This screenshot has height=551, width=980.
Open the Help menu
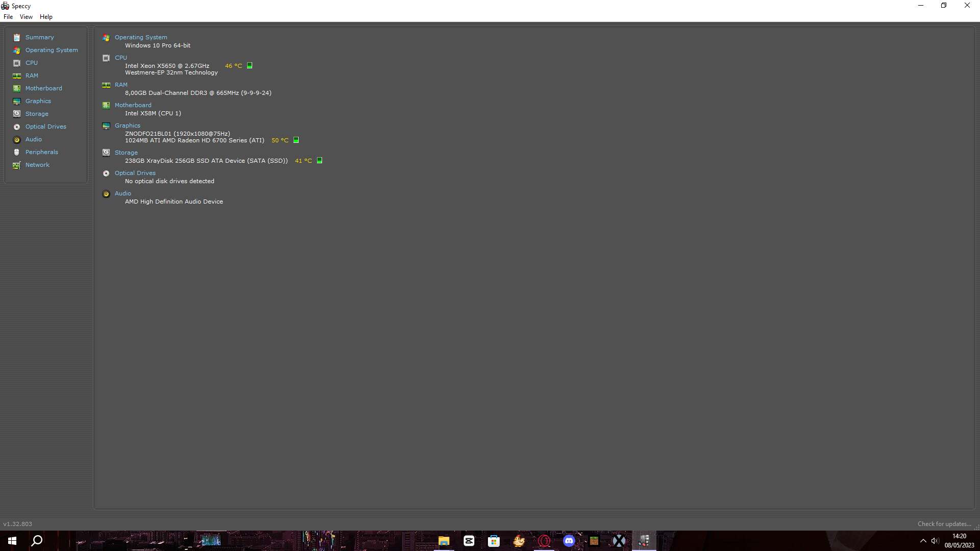pos(46,17)
